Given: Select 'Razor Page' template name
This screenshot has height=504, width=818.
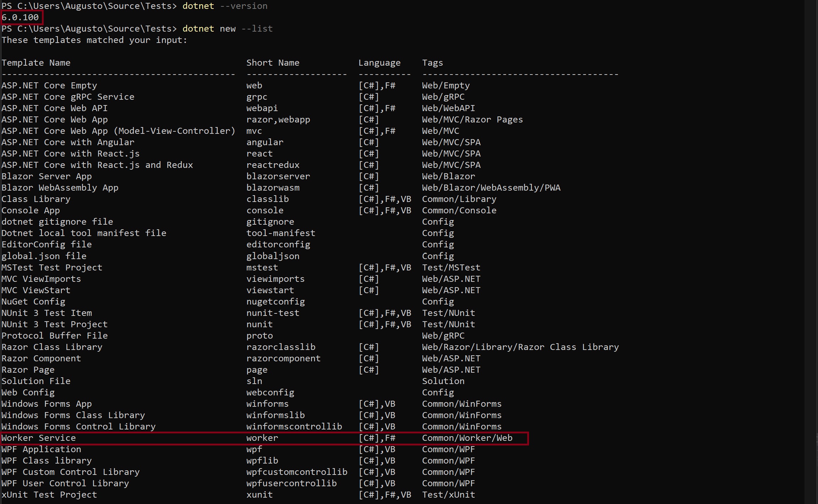Looking at the screenshot, I should [x=28, y=370].
